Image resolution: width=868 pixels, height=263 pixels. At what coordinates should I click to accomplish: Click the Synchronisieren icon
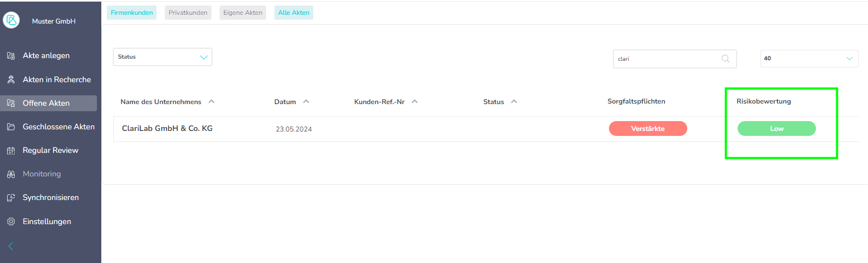pos(11,198)
